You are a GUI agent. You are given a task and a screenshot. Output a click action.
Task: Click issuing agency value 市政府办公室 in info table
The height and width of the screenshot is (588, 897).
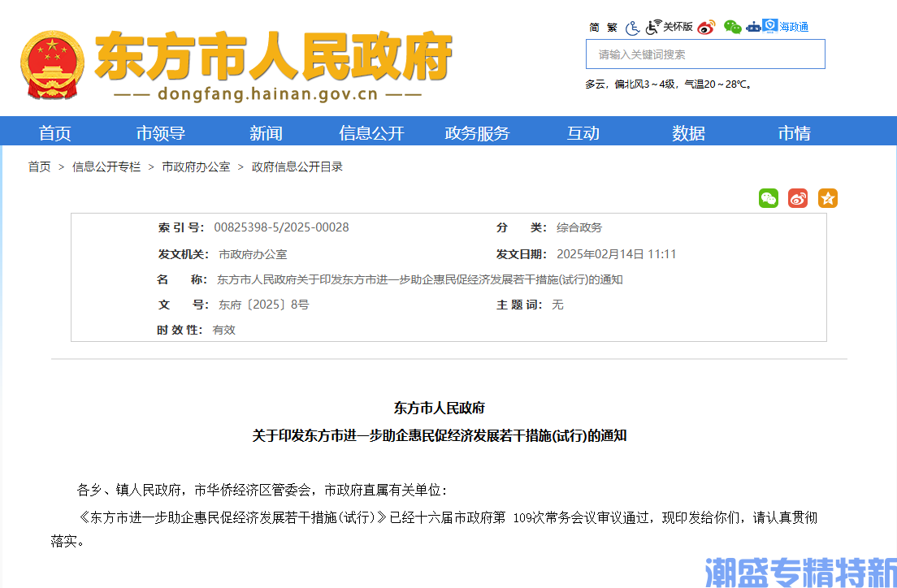coord(253,254)
